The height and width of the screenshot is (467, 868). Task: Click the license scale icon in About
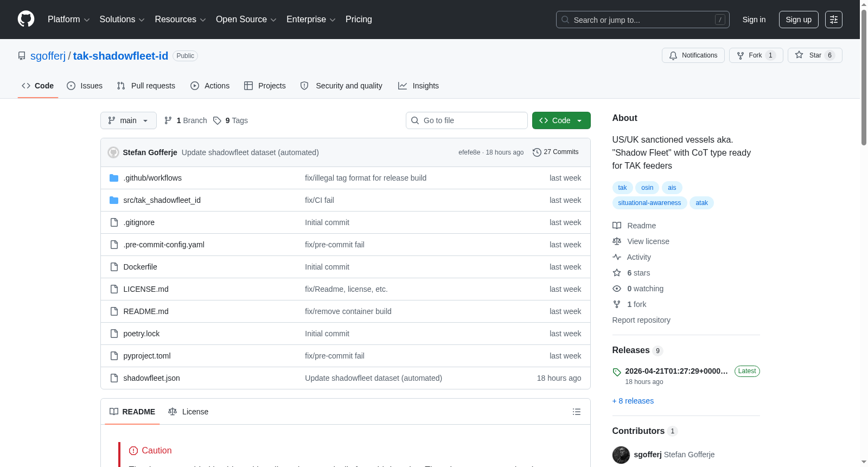[x=617, y=241]
